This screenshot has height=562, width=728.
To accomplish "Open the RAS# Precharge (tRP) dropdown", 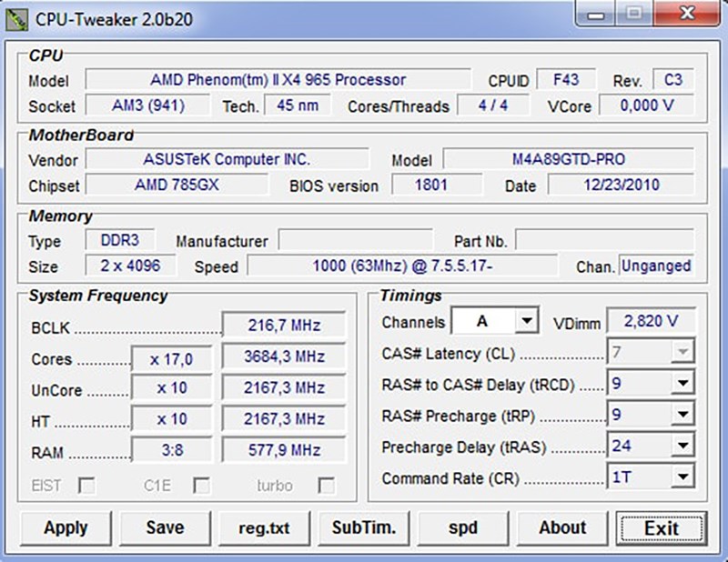I will click(682, 415).
